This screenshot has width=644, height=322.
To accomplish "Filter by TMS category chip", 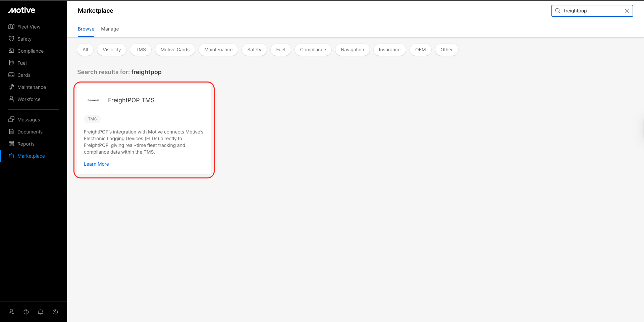I will coord(141,50).
